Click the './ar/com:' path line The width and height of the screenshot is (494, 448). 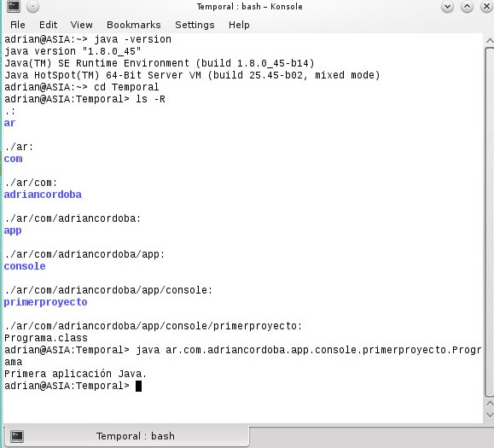pyautogui.click(x=31, y=183)
